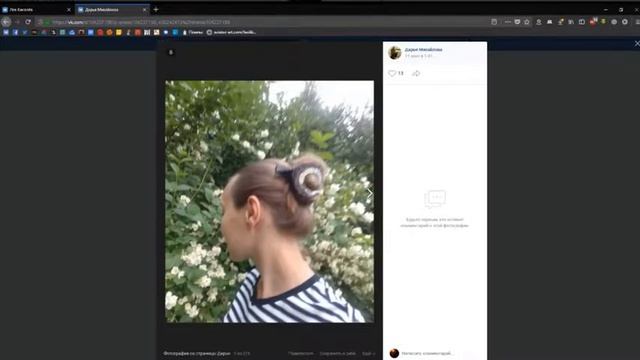The width and height of the screenshot is (640, 360).
Task: Open the Facebook bookmark icon
Action: pos(15,32)
